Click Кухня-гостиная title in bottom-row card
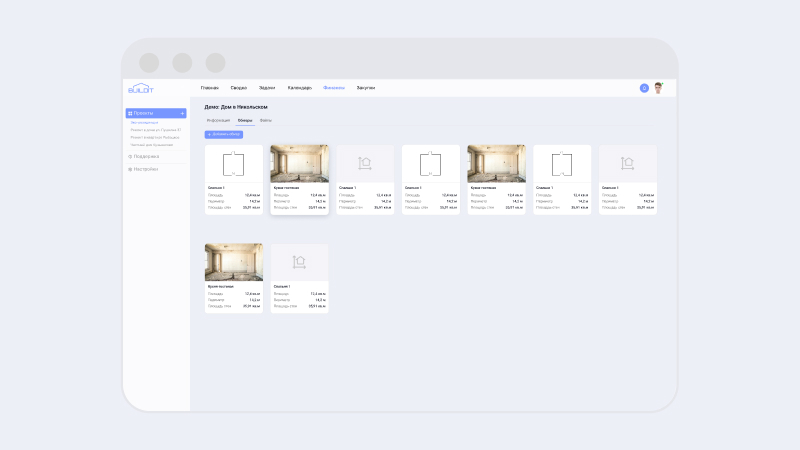 (221, 287)
